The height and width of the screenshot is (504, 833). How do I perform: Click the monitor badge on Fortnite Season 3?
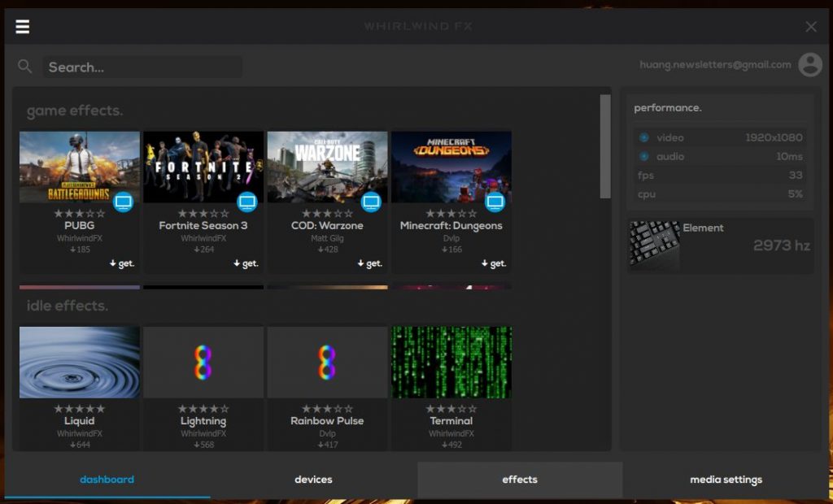point(247,202)
